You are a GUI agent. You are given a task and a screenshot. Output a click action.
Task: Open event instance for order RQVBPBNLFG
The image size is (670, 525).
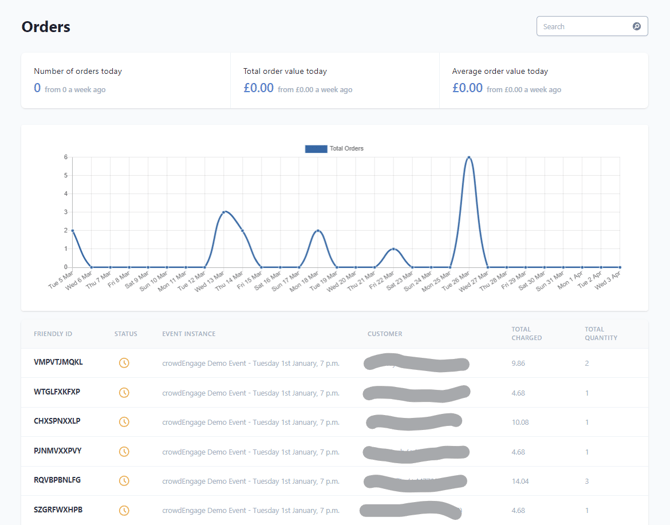tap(250, 481)
